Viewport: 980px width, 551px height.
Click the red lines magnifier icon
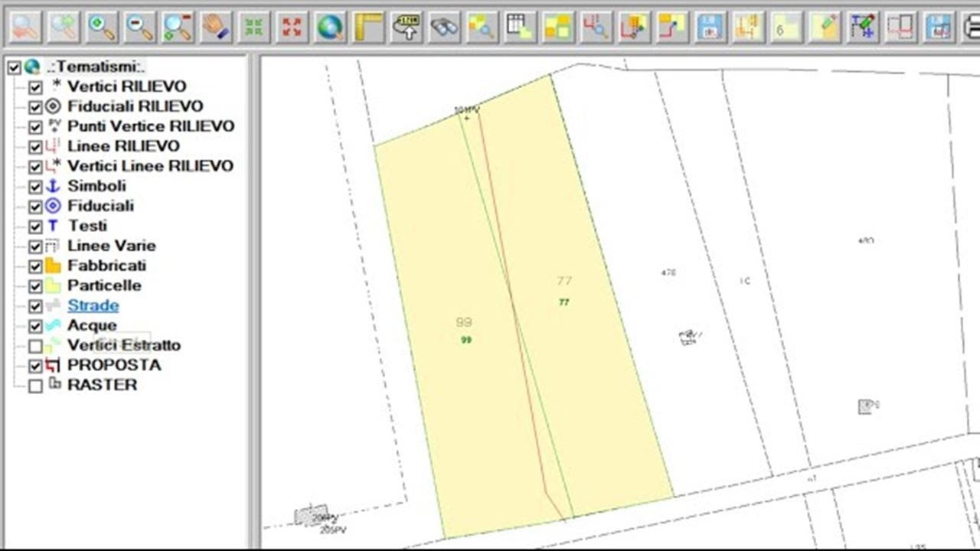(596, 28)
